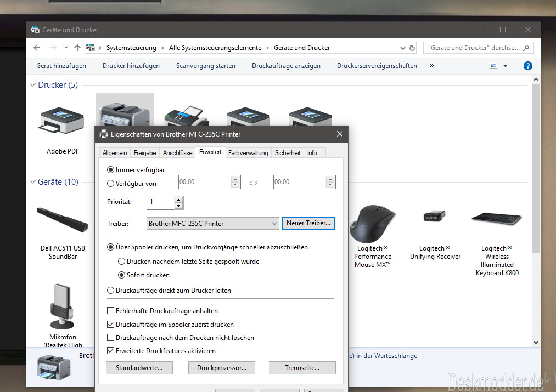Click 'Druckaufträge anzeigen' toolbar command
This screenshot has height=392, width=556.
point(286,66)
